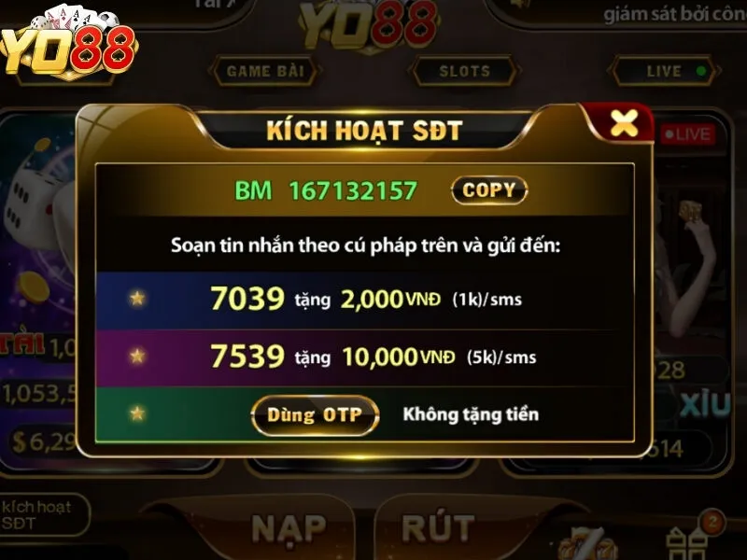
Task: Click the centered YO88 header logo
Action: tap(369, 25)
